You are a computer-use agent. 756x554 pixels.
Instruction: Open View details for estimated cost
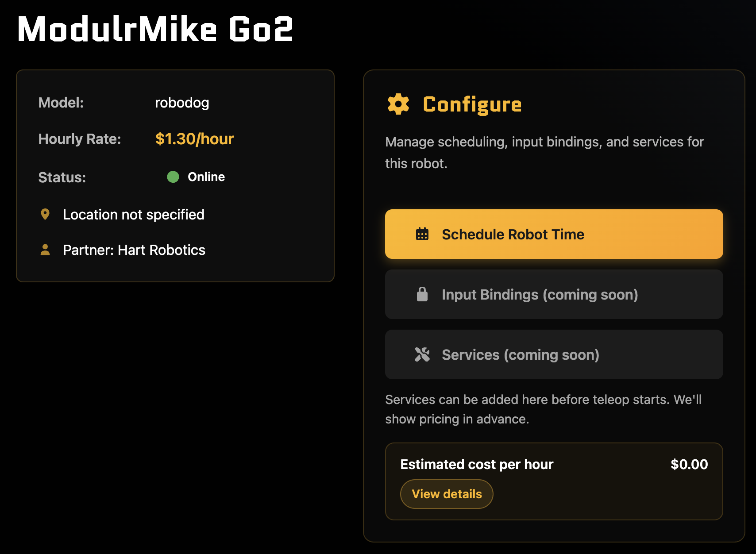pyautogui.click(x=447, y=494)
